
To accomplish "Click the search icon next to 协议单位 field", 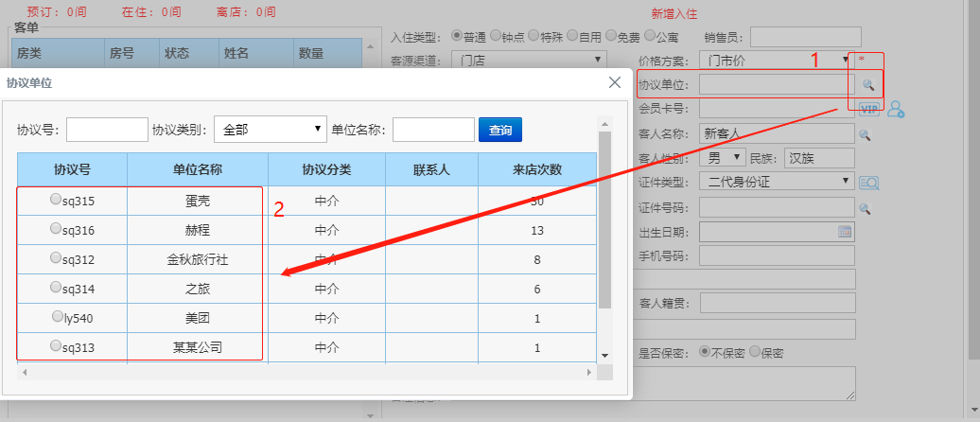I will click(868, 85).
